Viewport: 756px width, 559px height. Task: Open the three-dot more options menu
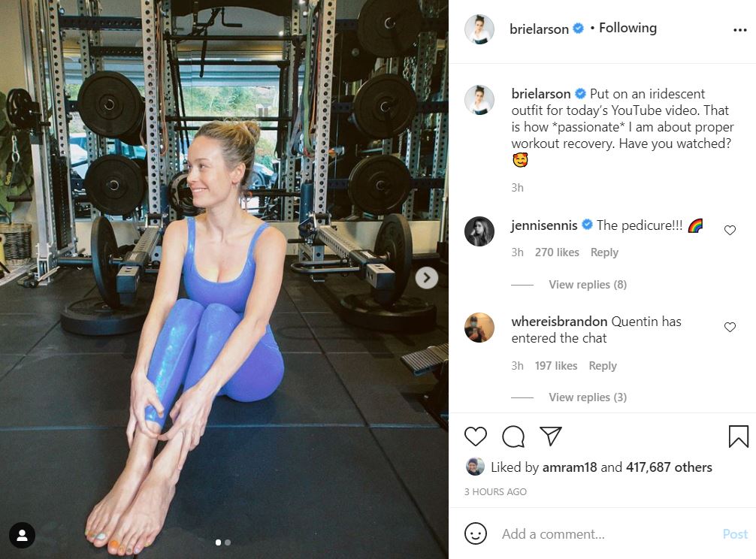click(x=739, y=30)
